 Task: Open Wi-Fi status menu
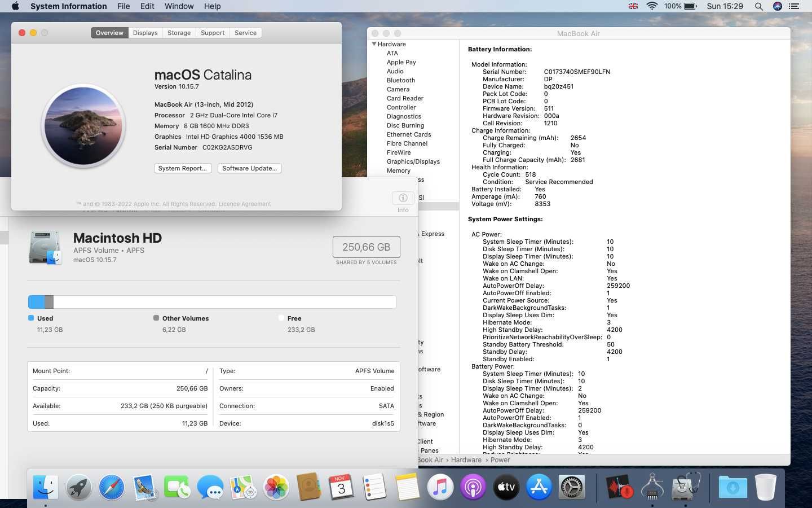click(x=652, y=6)
